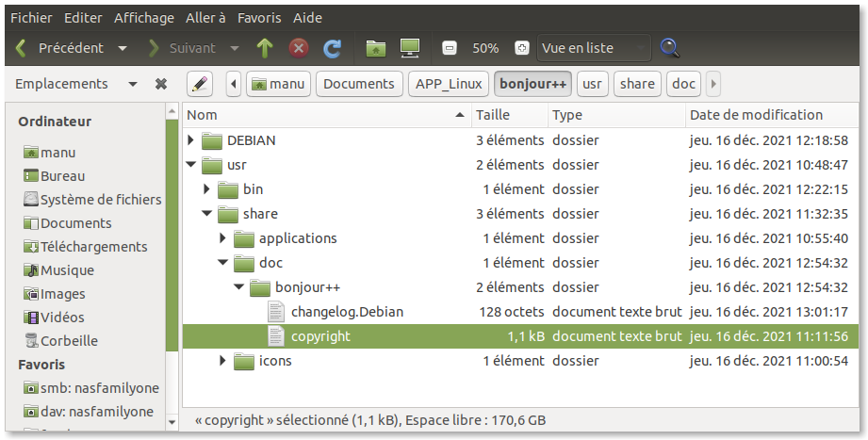Open Images in the sidebar
Image resolution: width=868 pixels, height=440 pixels.
55,294
